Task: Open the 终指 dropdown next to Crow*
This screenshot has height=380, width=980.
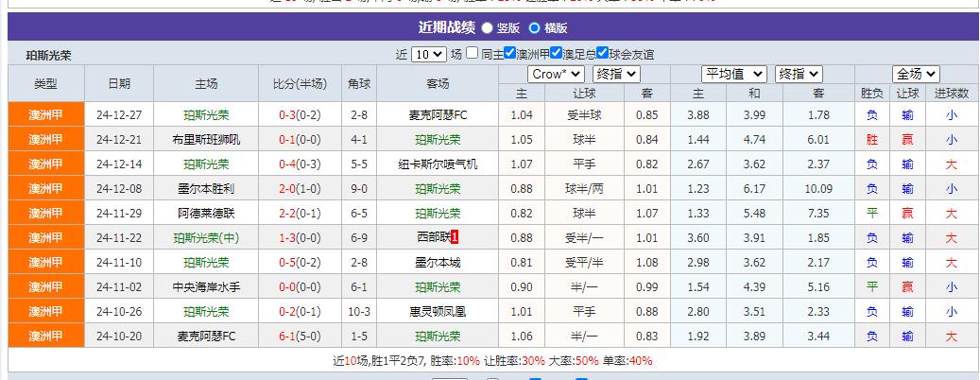Action: (x=616, y=74)
